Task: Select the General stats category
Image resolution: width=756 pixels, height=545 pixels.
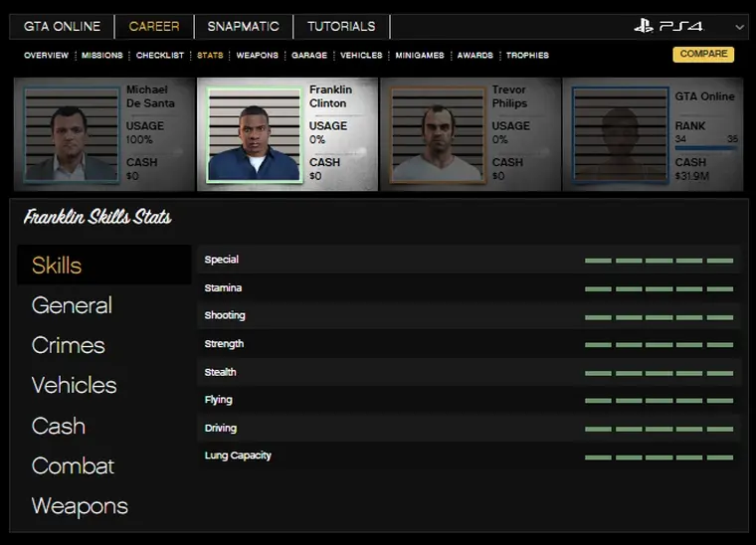Action: pos(72,305)
